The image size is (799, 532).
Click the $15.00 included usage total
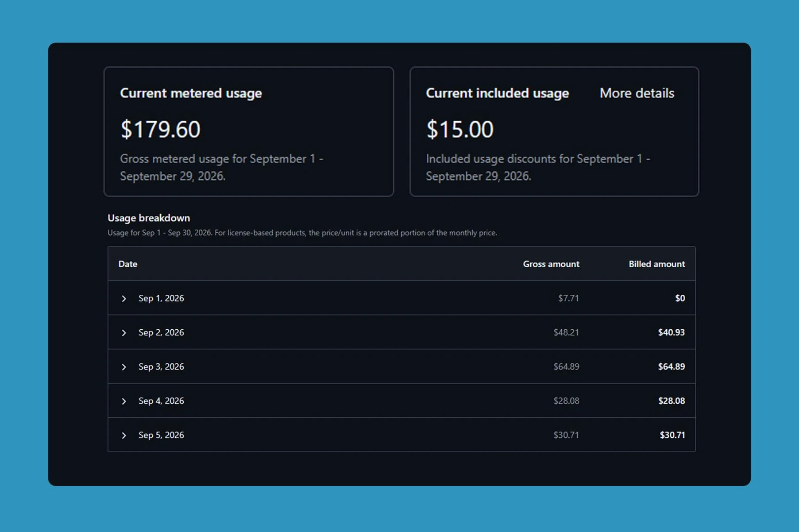click(x=459, y=130)
